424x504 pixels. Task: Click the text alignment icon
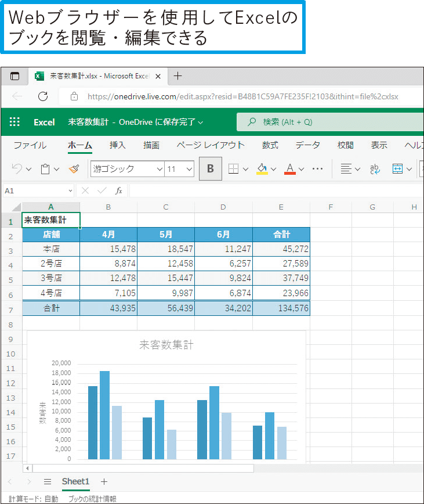(346, 168)
